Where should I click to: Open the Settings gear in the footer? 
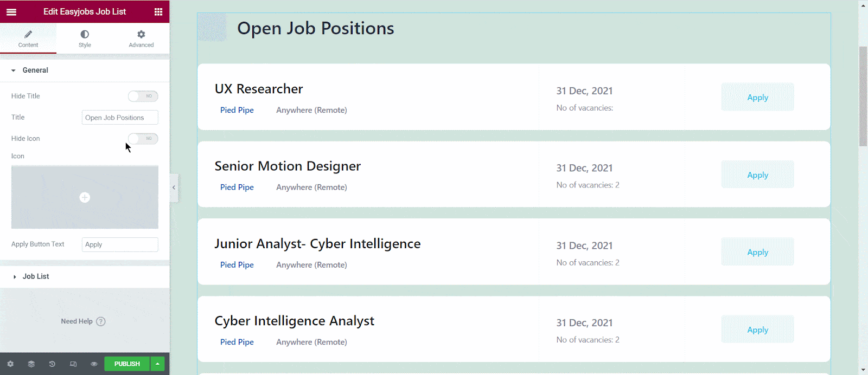(x=10, y=364)
